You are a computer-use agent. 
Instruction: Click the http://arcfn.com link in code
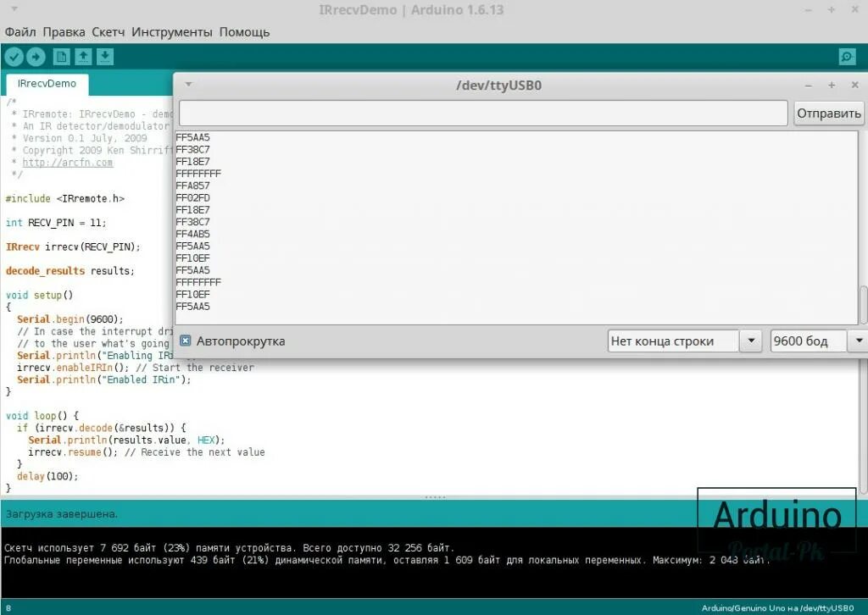[68, 163]
